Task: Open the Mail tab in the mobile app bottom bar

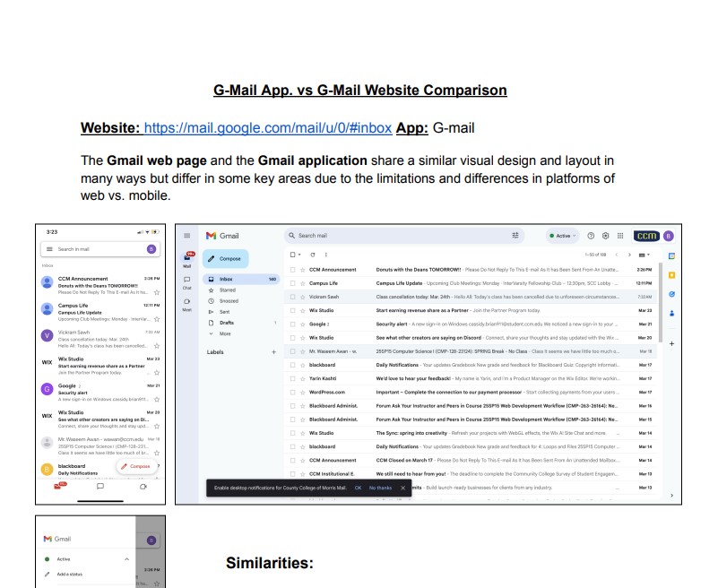Action: (60, 486)
